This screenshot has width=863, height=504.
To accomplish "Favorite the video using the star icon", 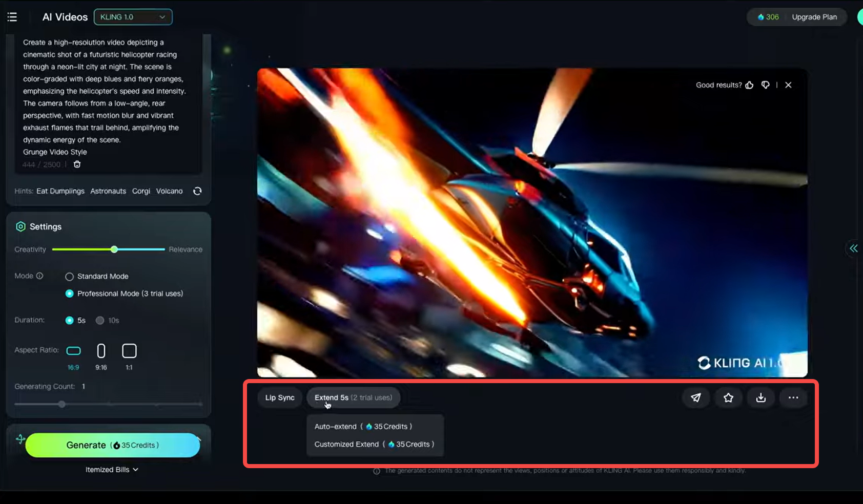I will 728,397.
